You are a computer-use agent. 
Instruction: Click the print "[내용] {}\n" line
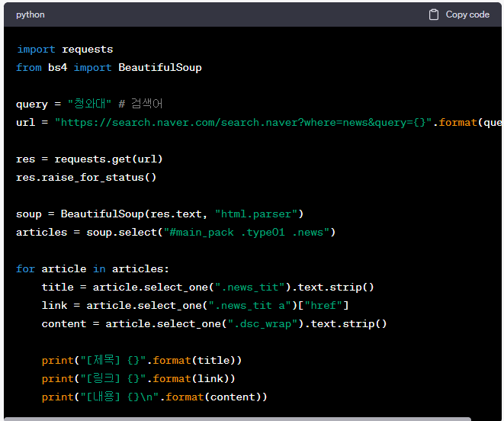pos(154,397)
